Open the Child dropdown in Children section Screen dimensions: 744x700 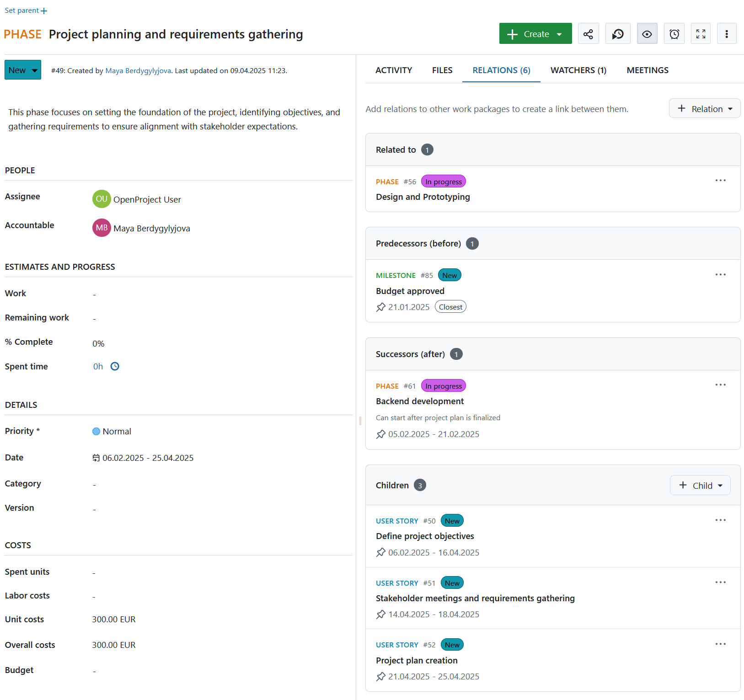pyautogui.click(x=700, y=485)
